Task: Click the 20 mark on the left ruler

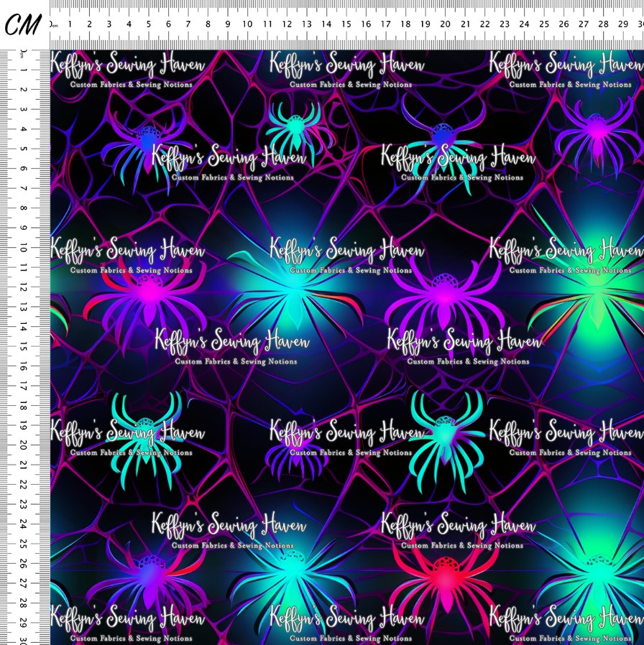Action: [24, 445]
